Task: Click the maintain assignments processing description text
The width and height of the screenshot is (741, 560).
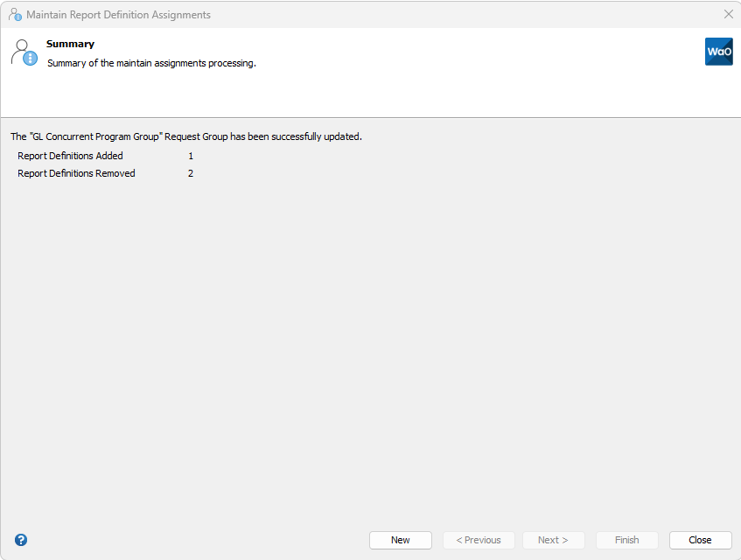Action: (151, 63)
